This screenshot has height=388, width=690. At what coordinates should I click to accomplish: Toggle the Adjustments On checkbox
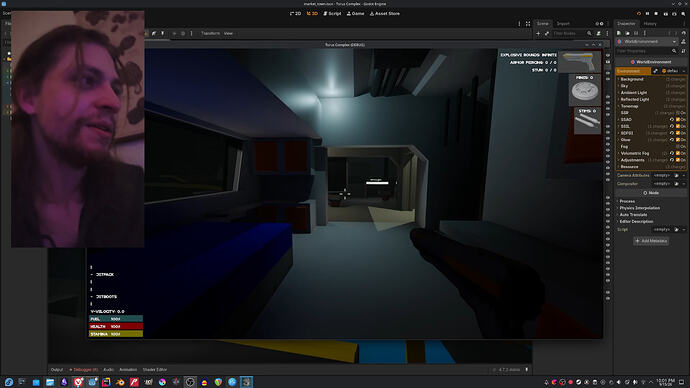[678, 160]
